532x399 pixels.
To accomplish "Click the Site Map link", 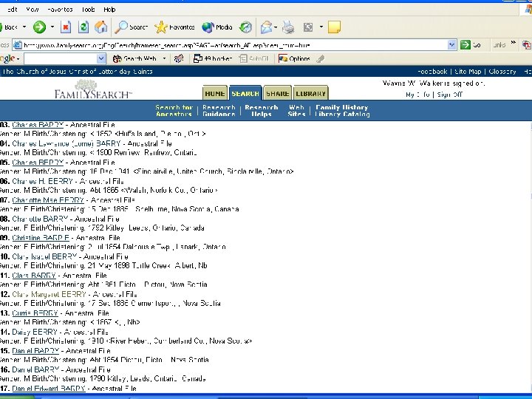I will (x=468, y=72).
